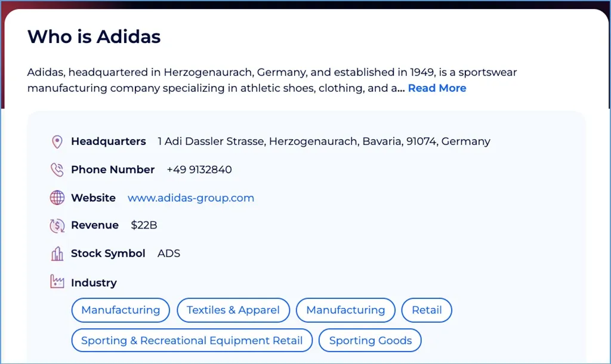Select the Sporting & Recreational Equipment Retail tag
The height and width of the screenshot is (364, 611).
(192, 340)
